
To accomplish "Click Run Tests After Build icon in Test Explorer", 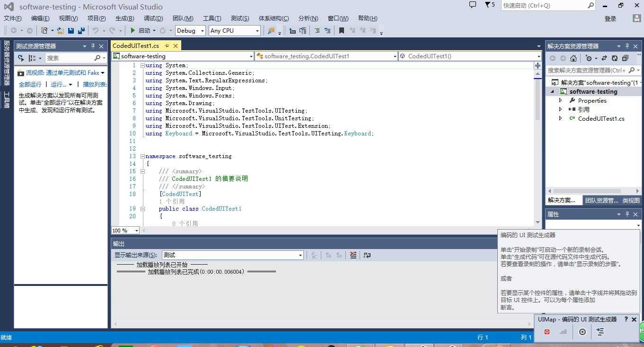I will (x=21, y=58).
